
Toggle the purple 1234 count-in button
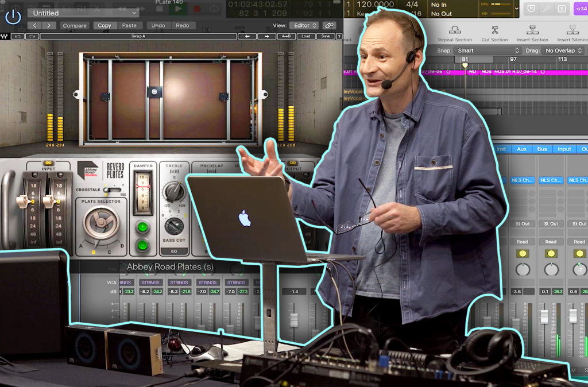pos(581,9)
